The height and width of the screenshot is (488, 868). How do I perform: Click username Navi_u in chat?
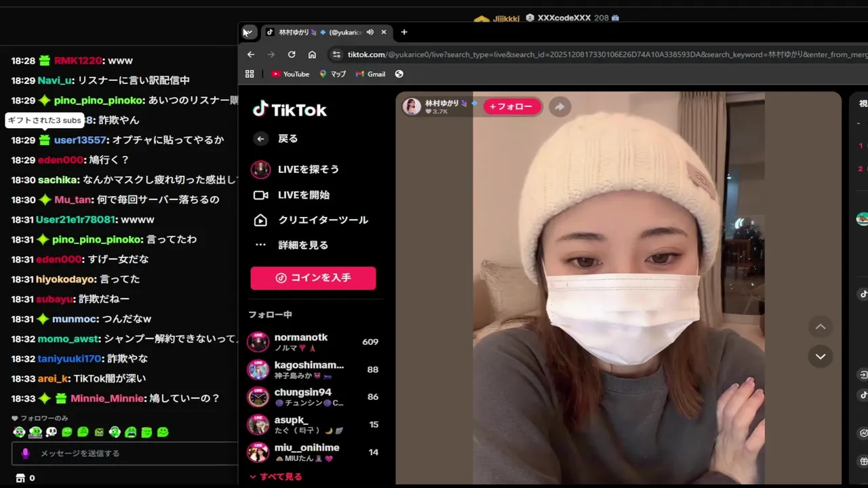click(x=55, y=80)
